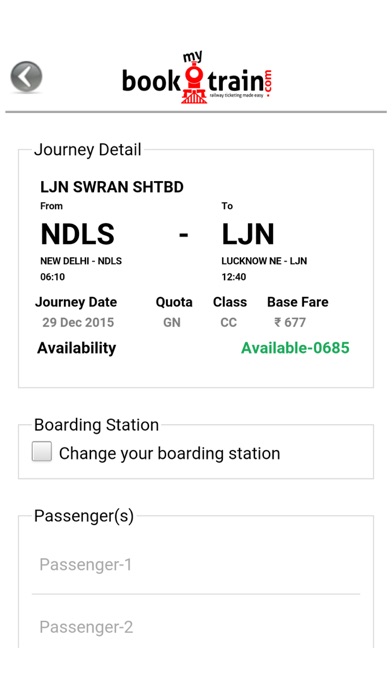Enable Change your boarding station checkbox

point(42,451)
